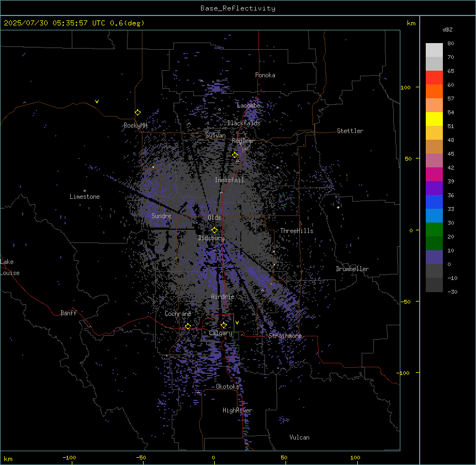Screen dimensions: 476x465
Task: Select the RedDeer city label
Action: point(243,141)
